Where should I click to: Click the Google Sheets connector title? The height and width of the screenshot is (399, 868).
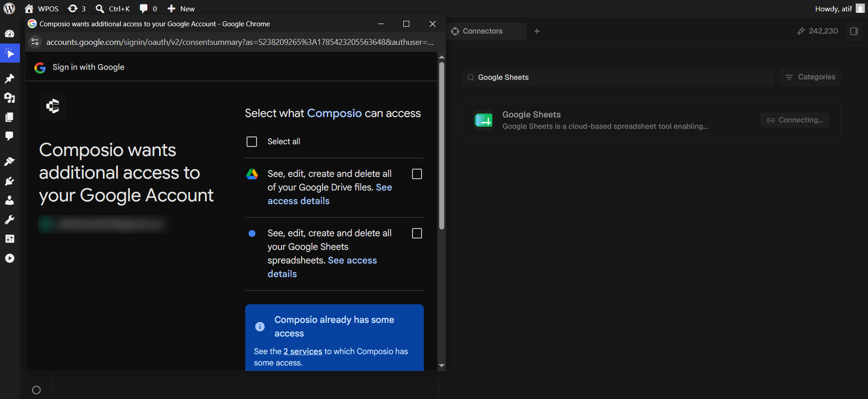[x=532, y=115]
